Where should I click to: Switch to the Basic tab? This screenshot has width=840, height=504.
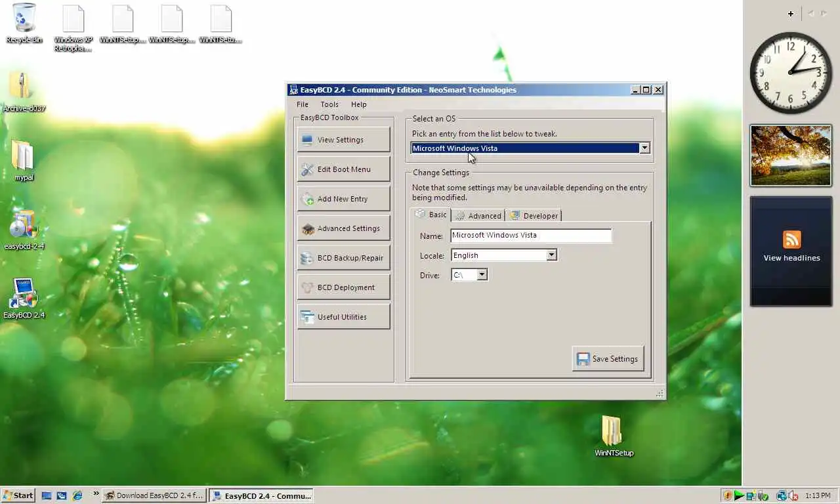click(x=431, y=215)
